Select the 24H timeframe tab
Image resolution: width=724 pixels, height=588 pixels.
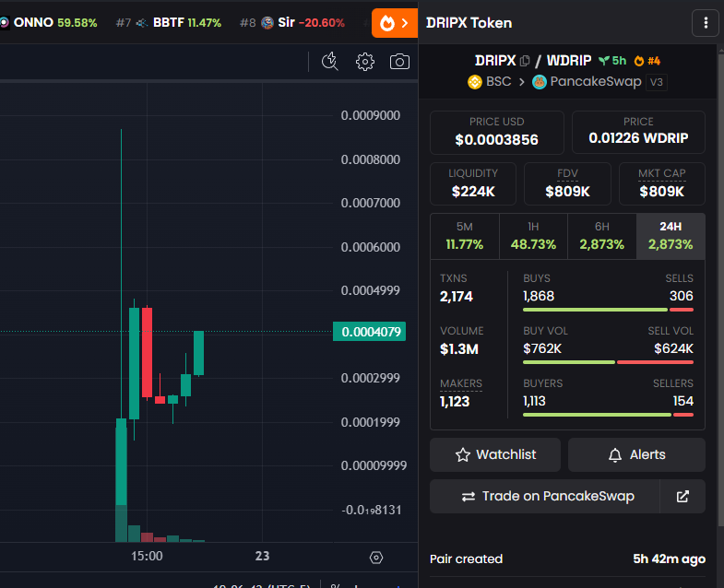coord(671,236)
